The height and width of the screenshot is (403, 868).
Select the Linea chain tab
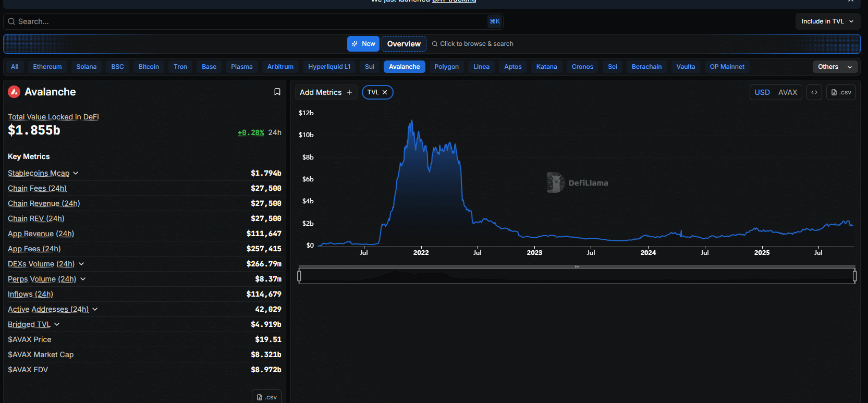(482, 67)
